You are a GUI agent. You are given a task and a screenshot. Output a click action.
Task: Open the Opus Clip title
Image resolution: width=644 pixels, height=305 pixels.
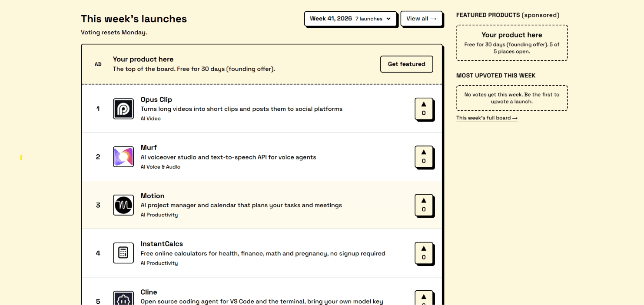(x=156, y=99)
